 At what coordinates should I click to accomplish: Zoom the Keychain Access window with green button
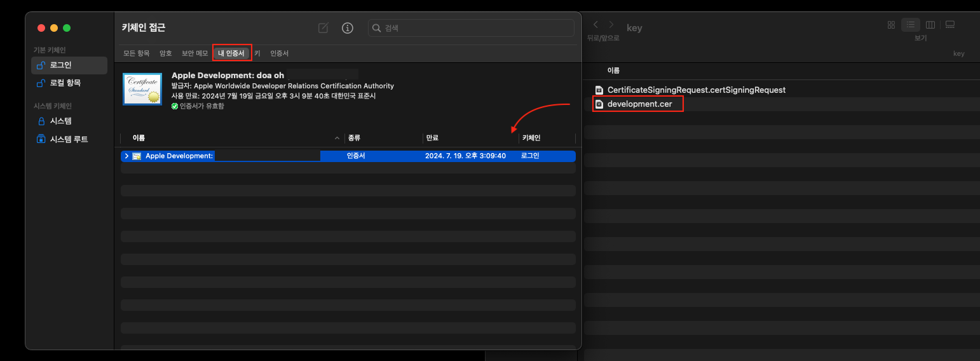(67, 28)
